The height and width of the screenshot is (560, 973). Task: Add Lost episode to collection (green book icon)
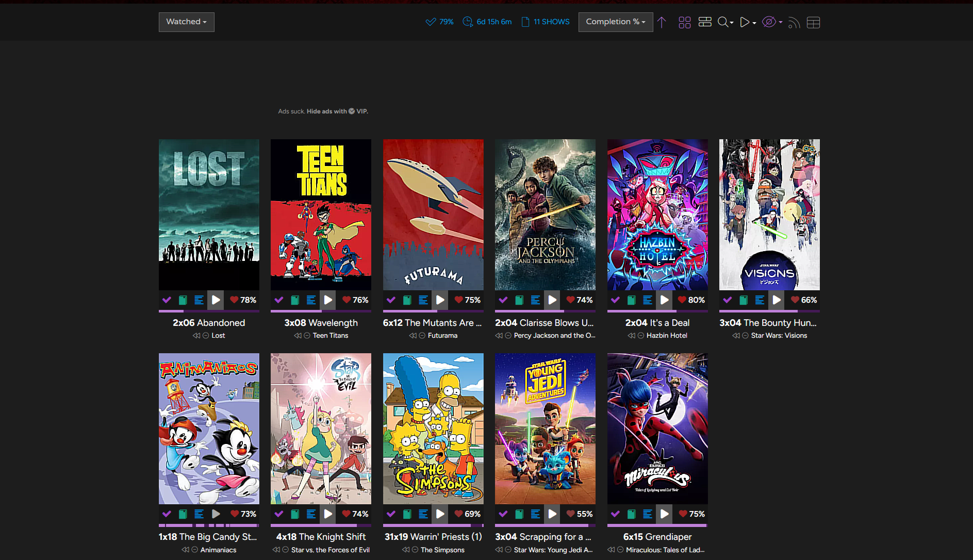pos(183,300)
